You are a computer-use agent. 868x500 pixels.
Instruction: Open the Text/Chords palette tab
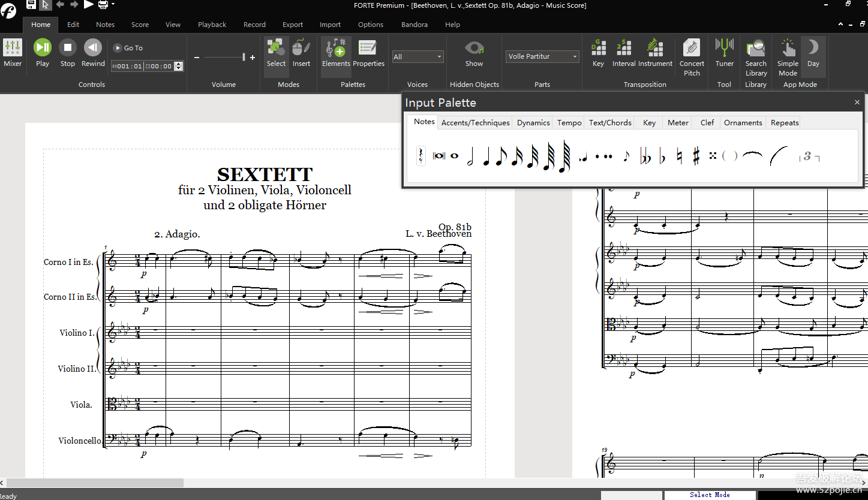click(x=610, y=122)
